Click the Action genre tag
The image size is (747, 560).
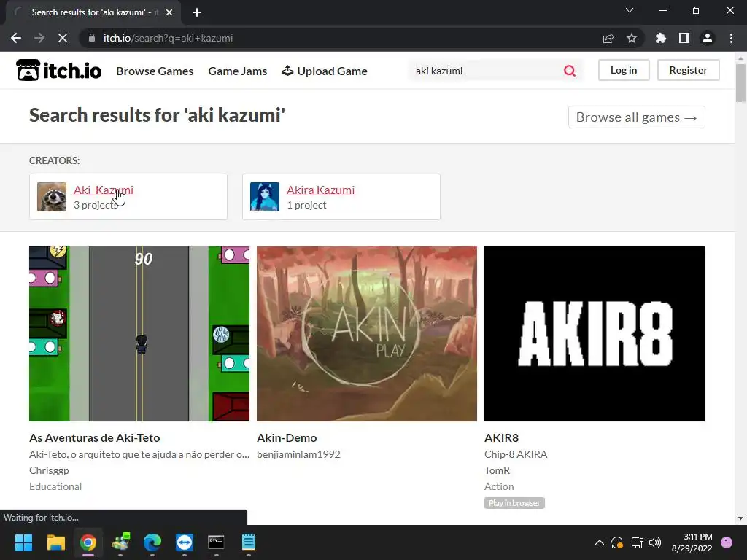click(x=499, y=486)
